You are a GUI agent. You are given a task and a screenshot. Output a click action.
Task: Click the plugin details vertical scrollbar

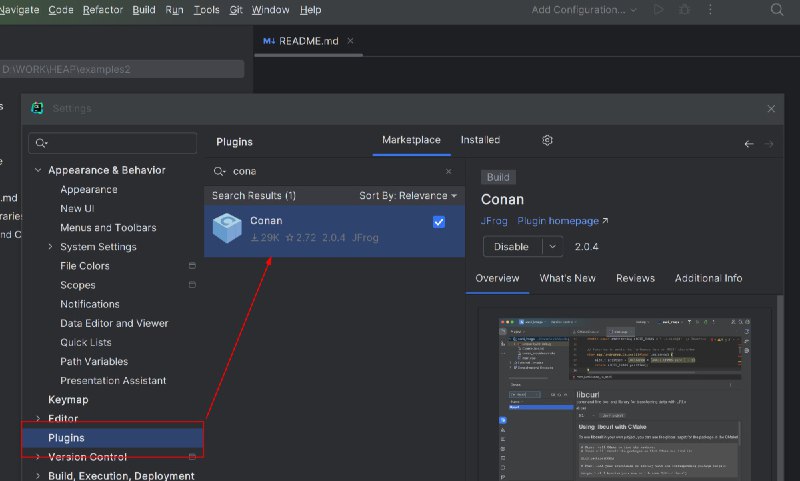click(x=780, y=388)
